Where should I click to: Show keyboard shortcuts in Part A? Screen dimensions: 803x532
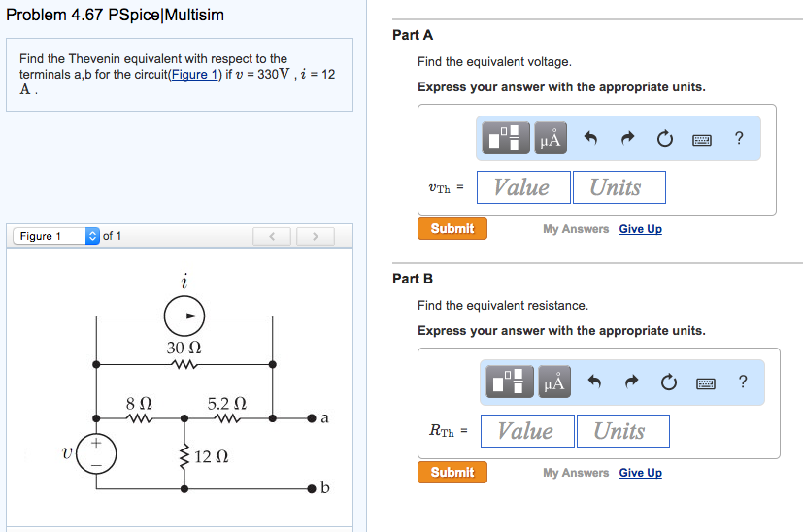tap(702, 139)
